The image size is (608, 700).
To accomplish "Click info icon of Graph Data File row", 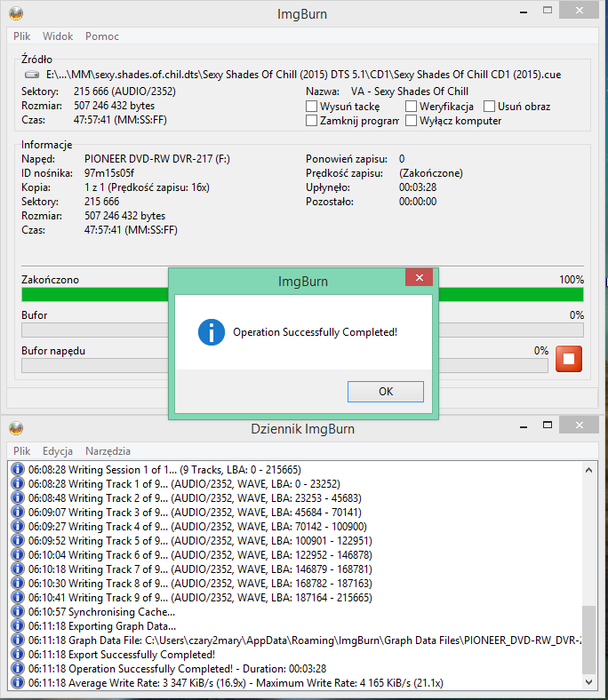I will click(x=18, y=640).
